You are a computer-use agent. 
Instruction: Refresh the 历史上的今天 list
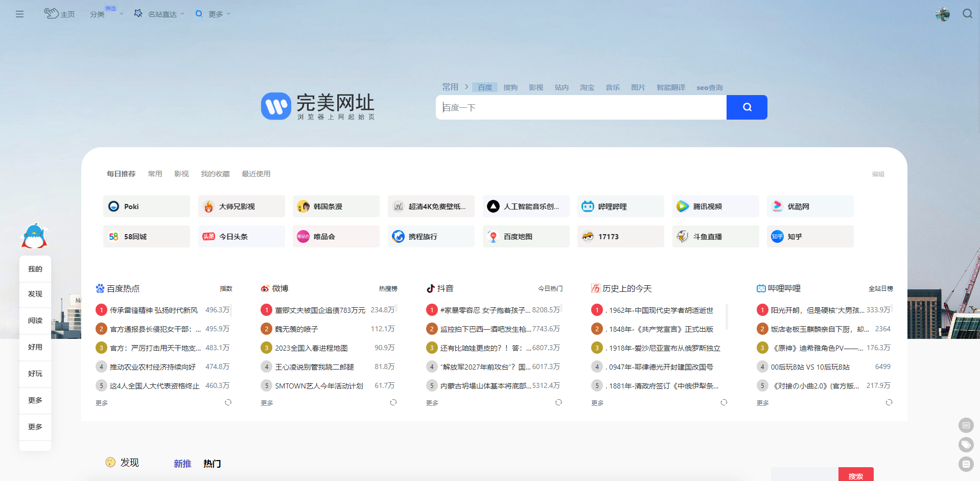pos(724,402)
